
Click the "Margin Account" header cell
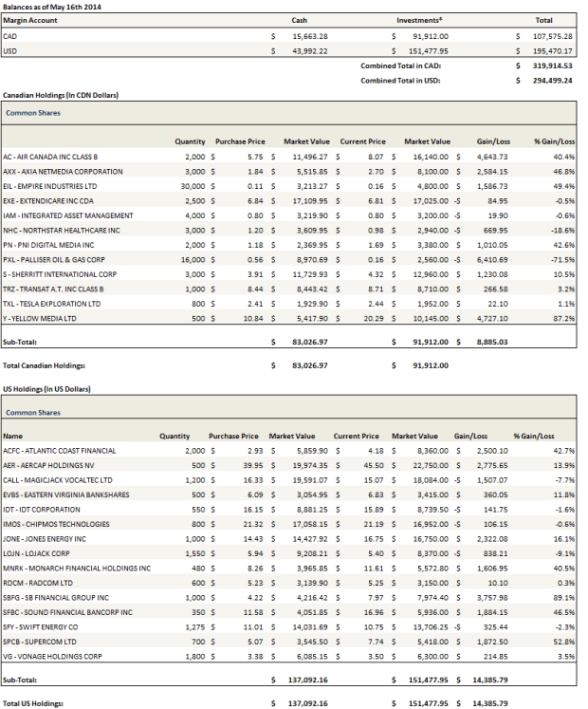tap(30, 19)
